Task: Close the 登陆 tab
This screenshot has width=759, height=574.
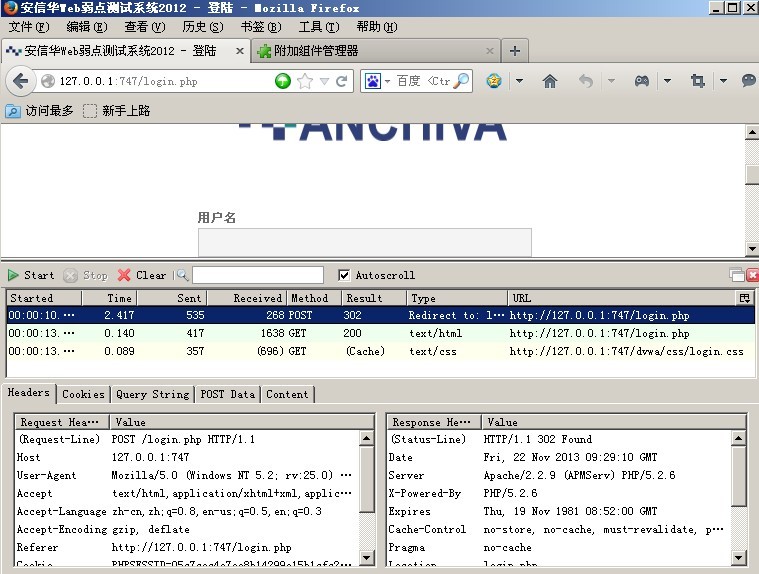Action: 240,51
